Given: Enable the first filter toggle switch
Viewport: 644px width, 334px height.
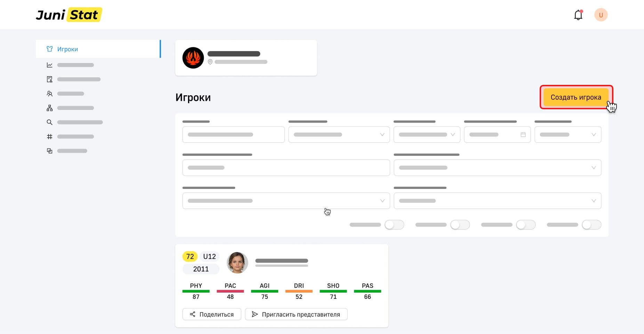Looking at the screenshot, I should 394,225.
